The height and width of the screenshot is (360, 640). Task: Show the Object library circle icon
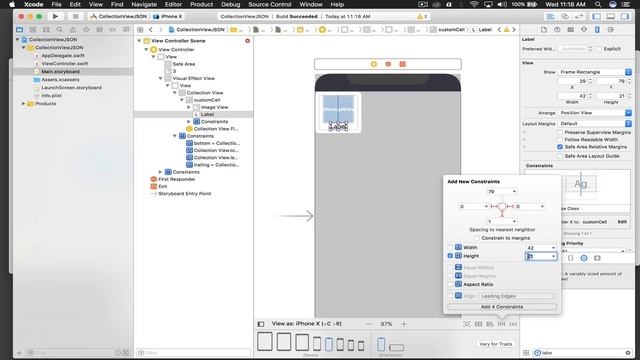click(584, 258)
